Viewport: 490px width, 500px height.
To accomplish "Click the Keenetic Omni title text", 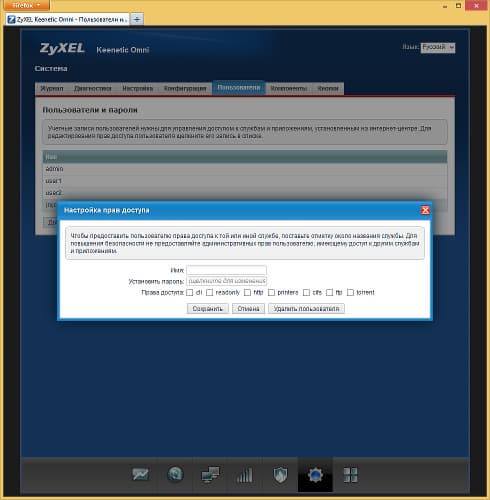I will click(x=123, y=50).
